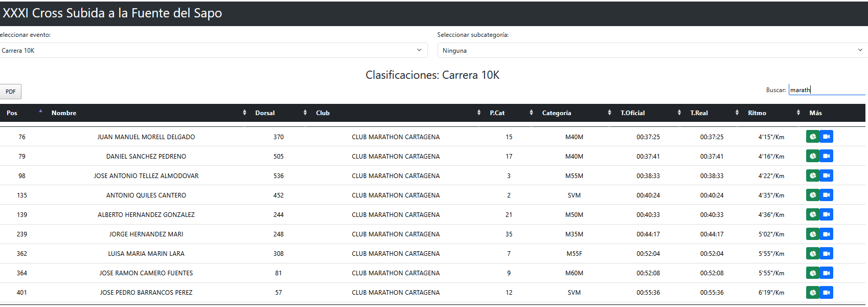Click position number 401
Viewport: 868px width, 307px height.
pos(22,293)
